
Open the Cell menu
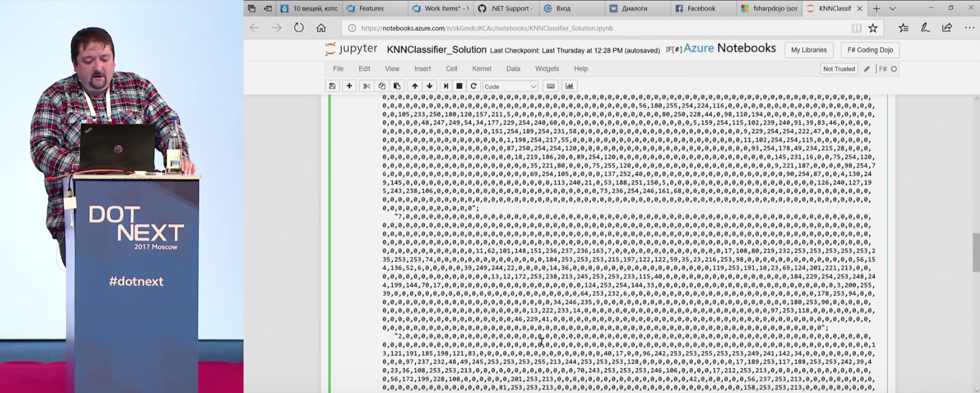tap(451, 69)
